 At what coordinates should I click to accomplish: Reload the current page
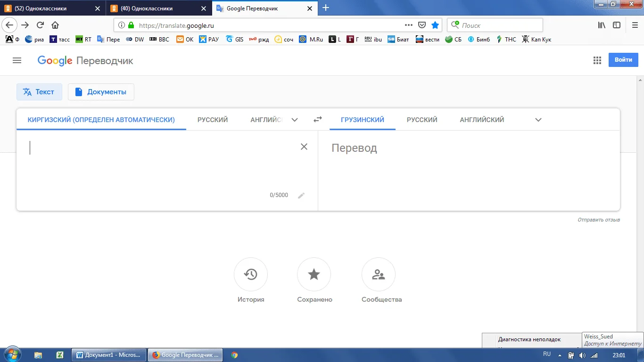(x=40, y=25)
